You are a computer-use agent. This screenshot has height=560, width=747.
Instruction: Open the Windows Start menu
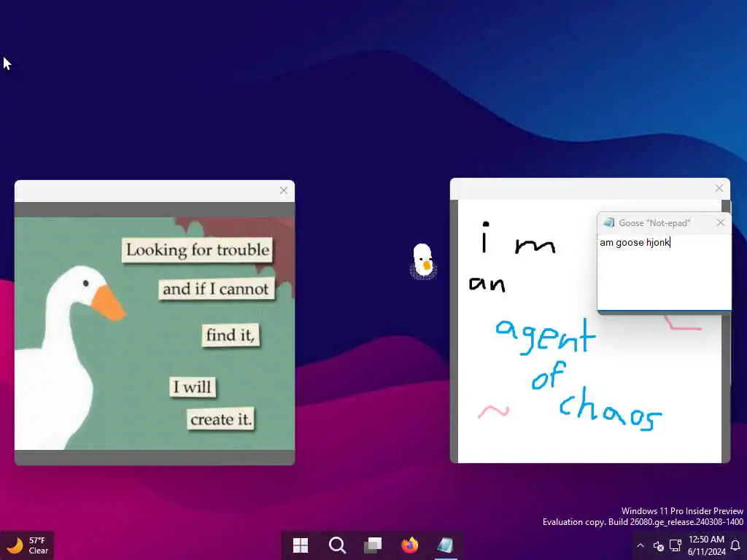click(300, 545)
